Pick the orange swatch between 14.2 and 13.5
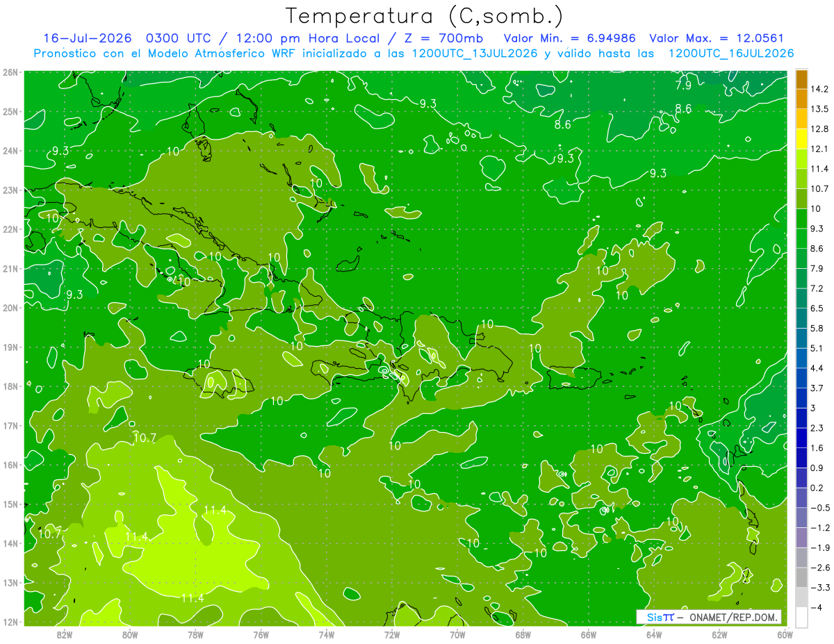Viewport: 834px width, 644px height. 801,99
